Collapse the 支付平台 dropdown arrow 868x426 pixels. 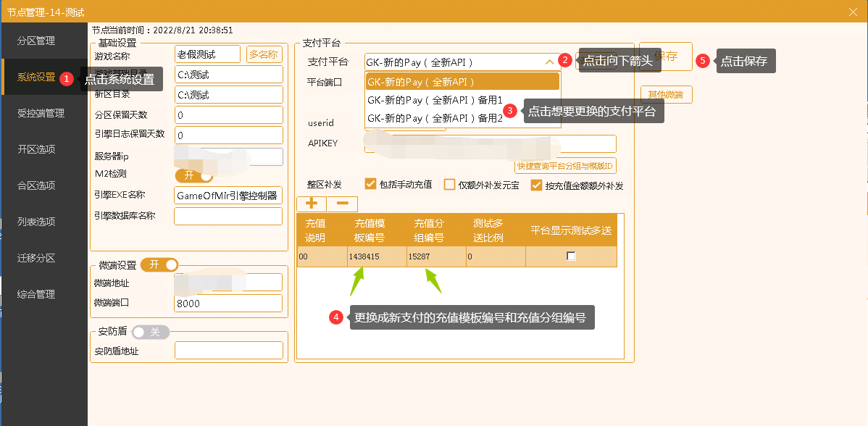pyautogui.click(x=549, y=62)
